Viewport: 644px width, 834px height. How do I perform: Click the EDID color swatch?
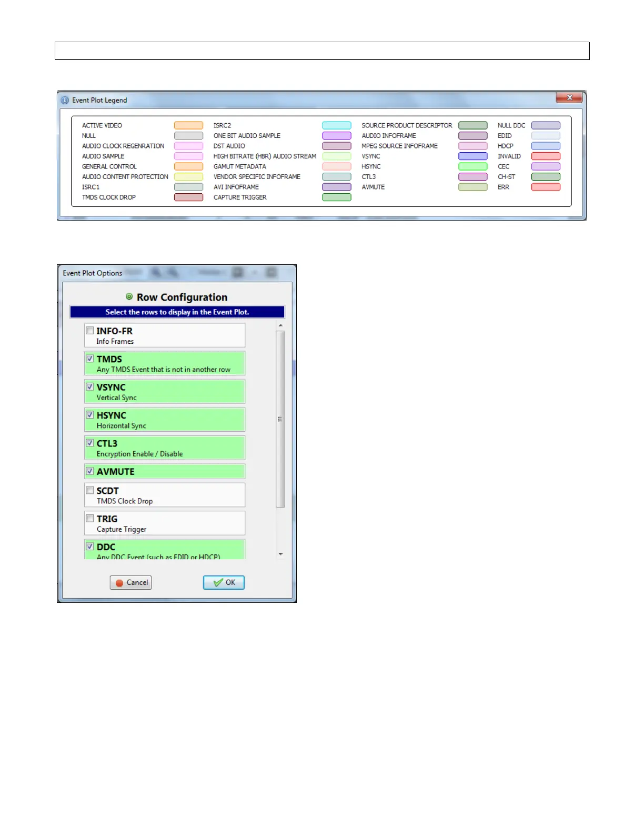(x=546, y=135)
